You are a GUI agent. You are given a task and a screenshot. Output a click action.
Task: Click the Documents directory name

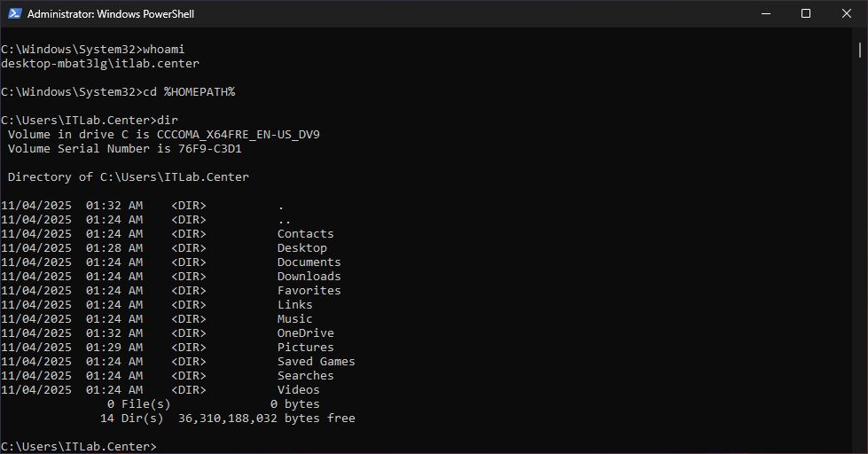(309, 262)
